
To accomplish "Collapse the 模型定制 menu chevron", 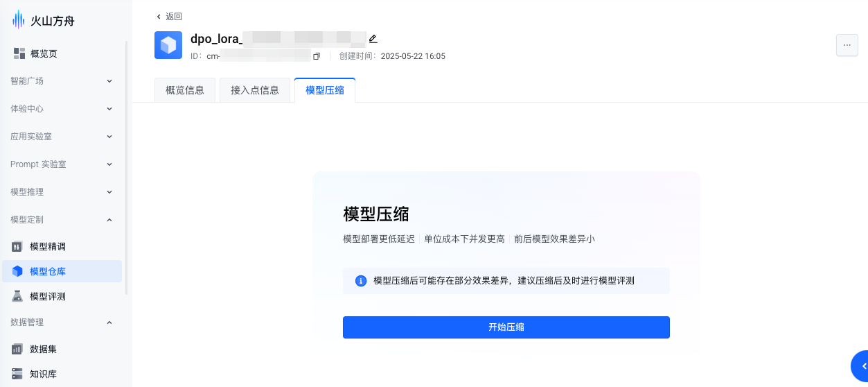I will point(109,220).
